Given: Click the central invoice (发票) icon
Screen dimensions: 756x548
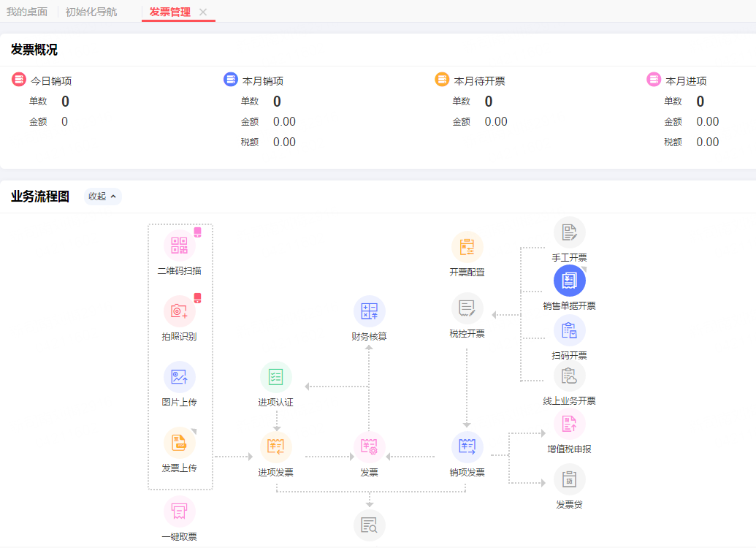Looking at the screenshot, I should [x=370, y=447].
